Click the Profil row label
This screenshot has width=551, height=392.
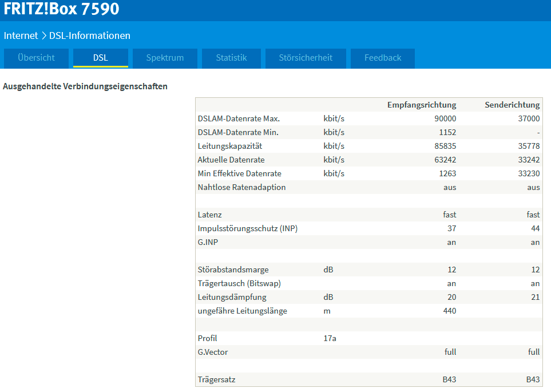207,338
